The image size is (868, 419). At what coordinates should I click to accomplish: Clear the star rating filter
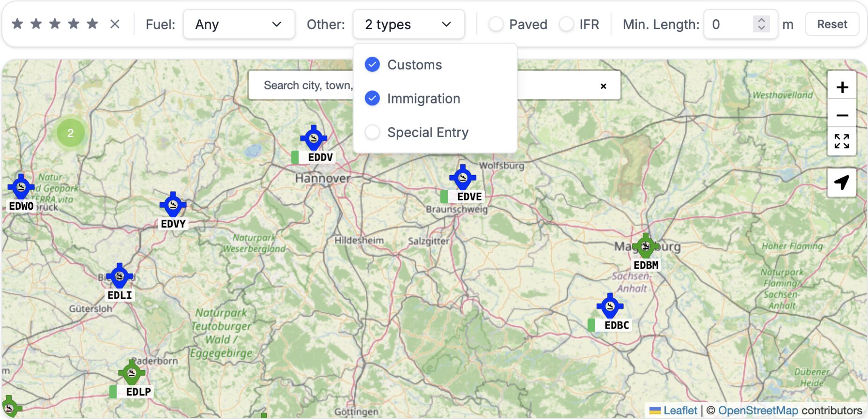pos(115,24)
